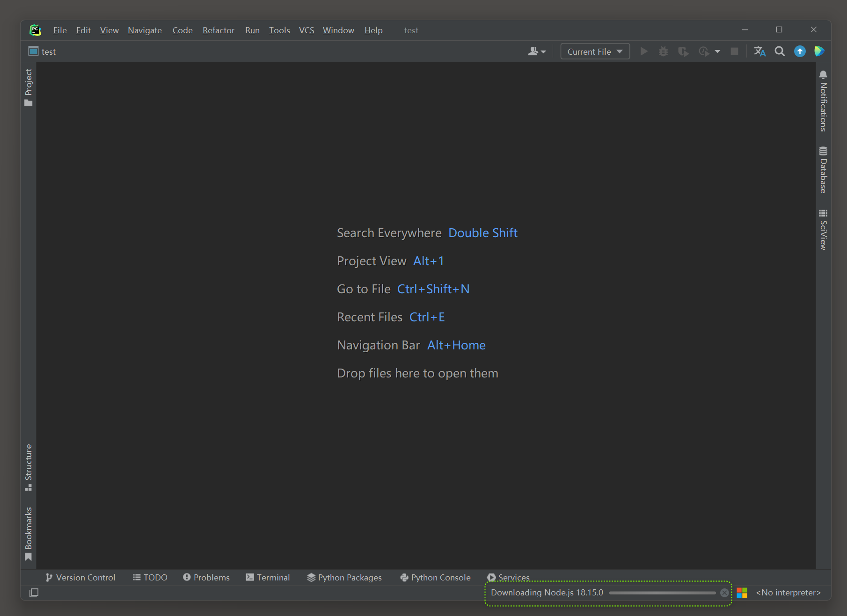
Task: Toggle the Notifications side panel
Action: 823,101
